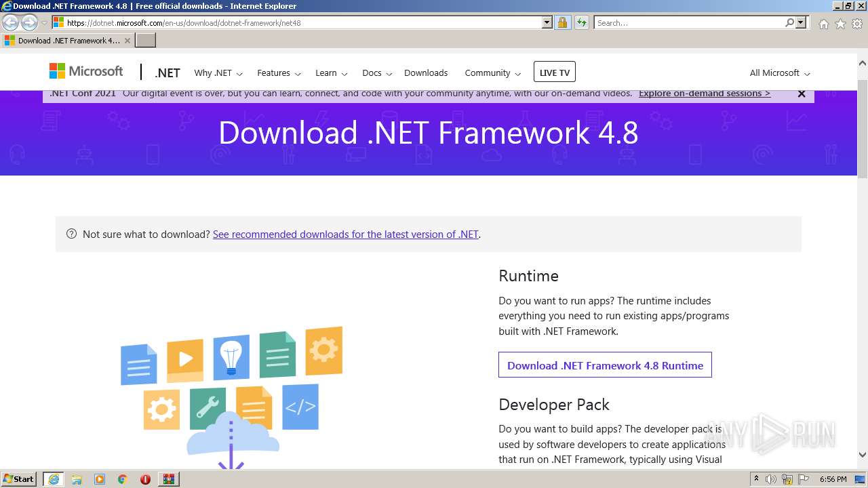This screenshot has height=488, width=868.
Task: Open the IE Tools gear icon
Action: (857, 24)
